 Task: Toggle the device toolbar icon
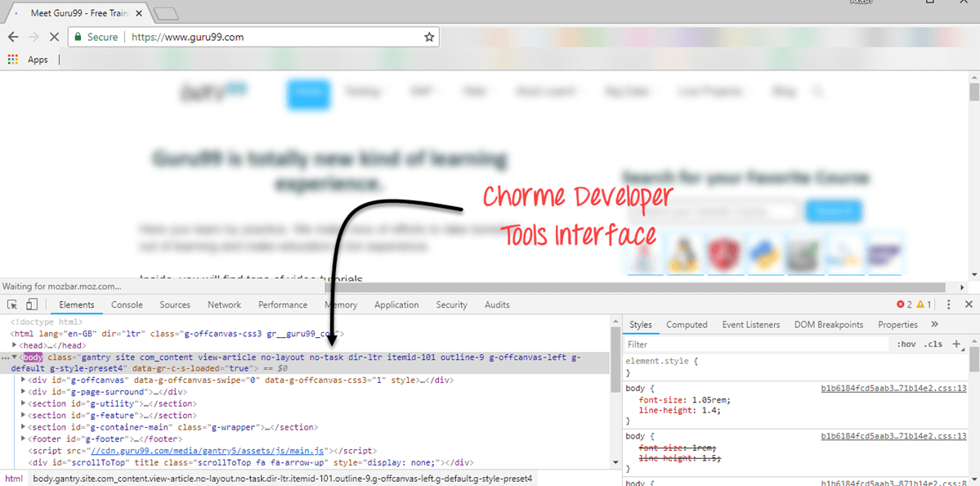pyautogui.click(x=31, y=304)
